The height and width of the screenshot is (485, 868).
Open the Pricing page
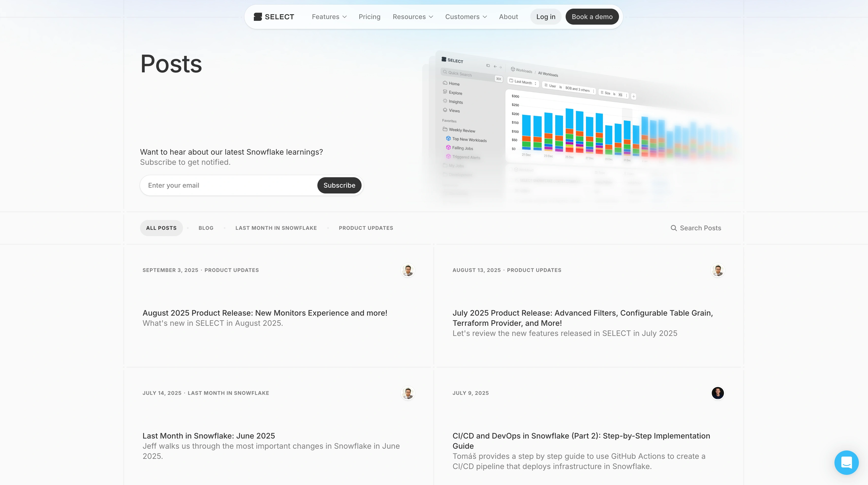coord(369,17)
